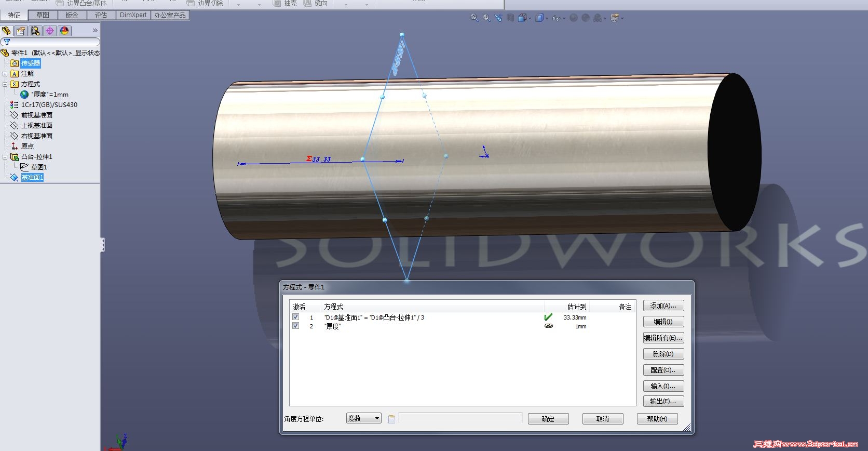The image size is (868, 451).
Task: Click the View Orientation cube icon
Action: [x=522, y=18]
